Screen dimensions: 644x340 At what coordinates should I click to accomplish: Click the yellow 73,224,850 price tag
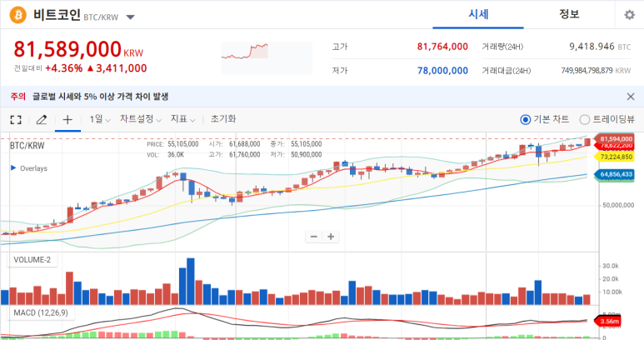615,157
